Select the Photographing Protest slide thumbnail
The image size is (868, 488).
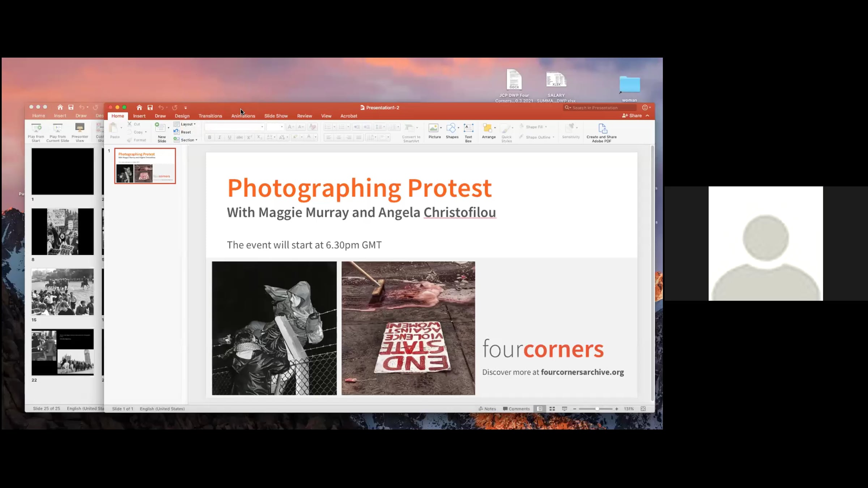pos(145,166)
